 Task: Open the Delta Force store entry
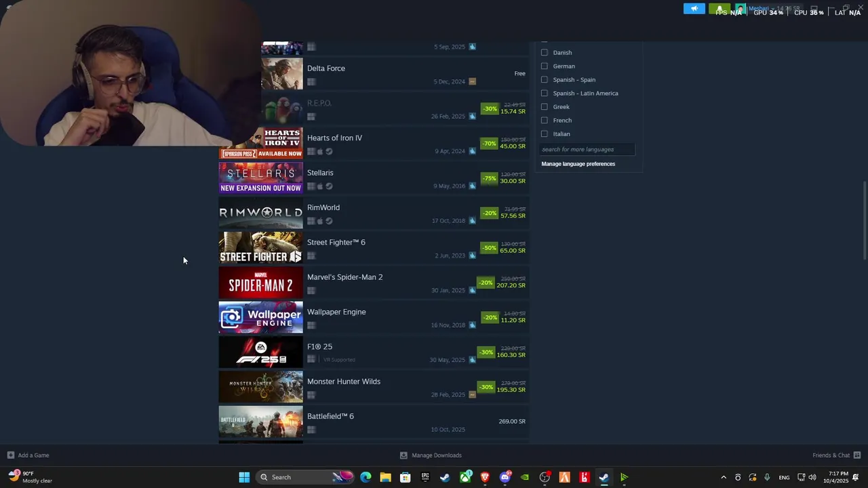[326, 68]
